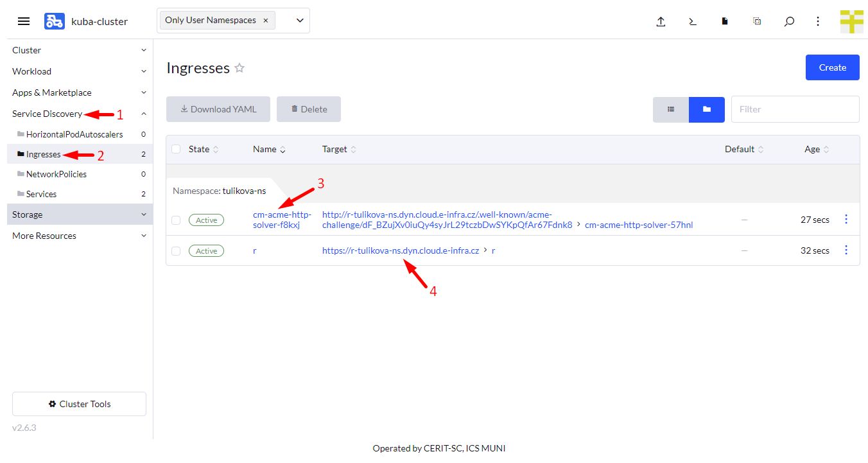Click the download kubeconfig file icon
Viewport: 868px width, 463px height.
(x=725, y=21)
